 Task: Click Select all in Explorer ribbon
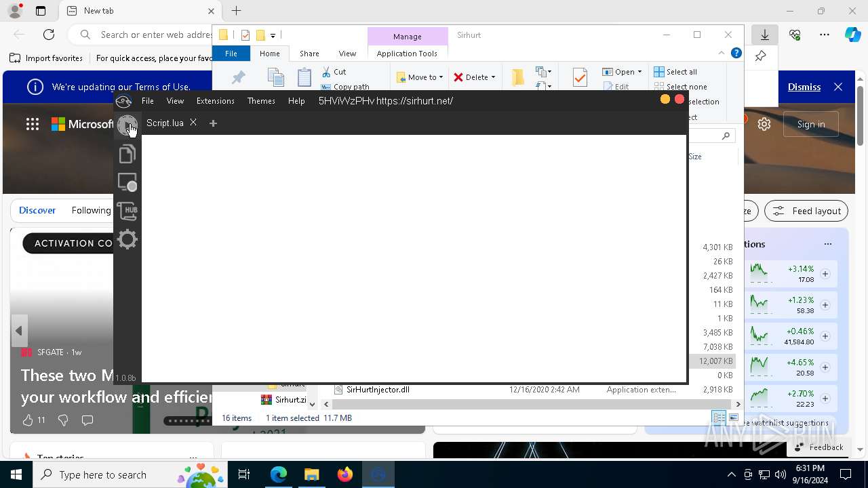[x=675, y=72]
